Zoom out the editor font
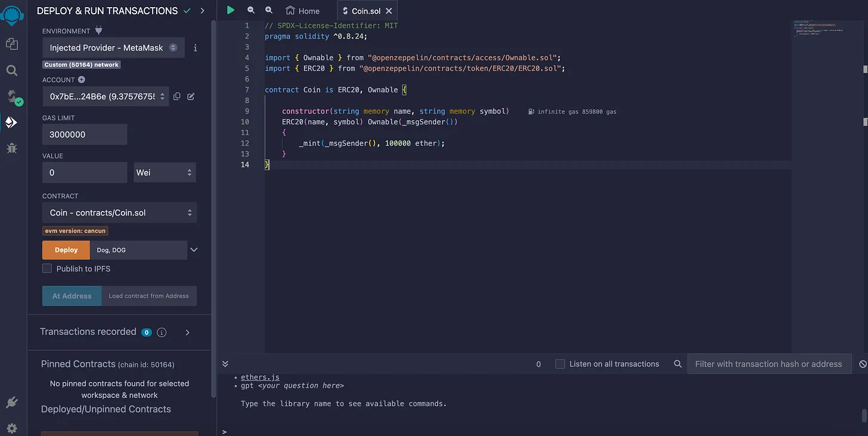Viewport: 868px width, 436px height. pyautogui.click(x=251, y=10)
